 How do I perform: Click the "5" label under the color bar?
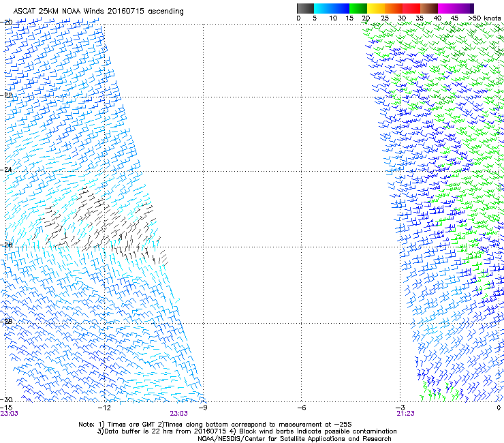click(x=315, y=18)
